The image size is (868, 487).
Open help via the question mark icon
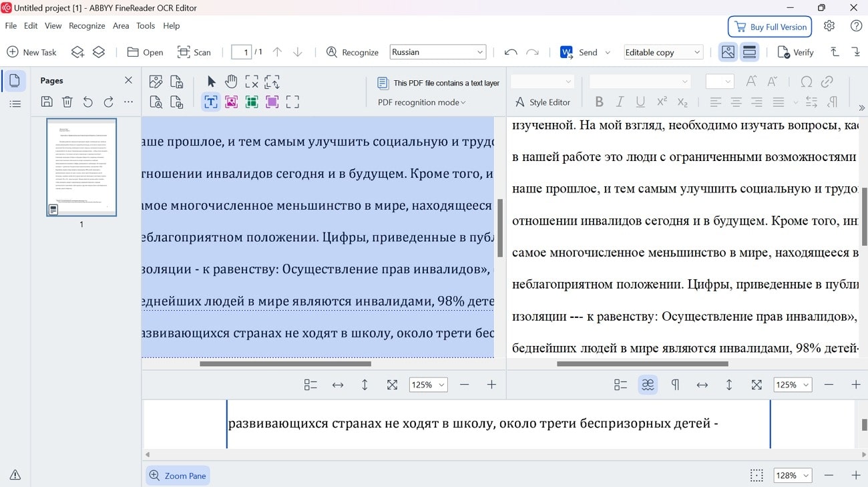[x=856, y=26]
